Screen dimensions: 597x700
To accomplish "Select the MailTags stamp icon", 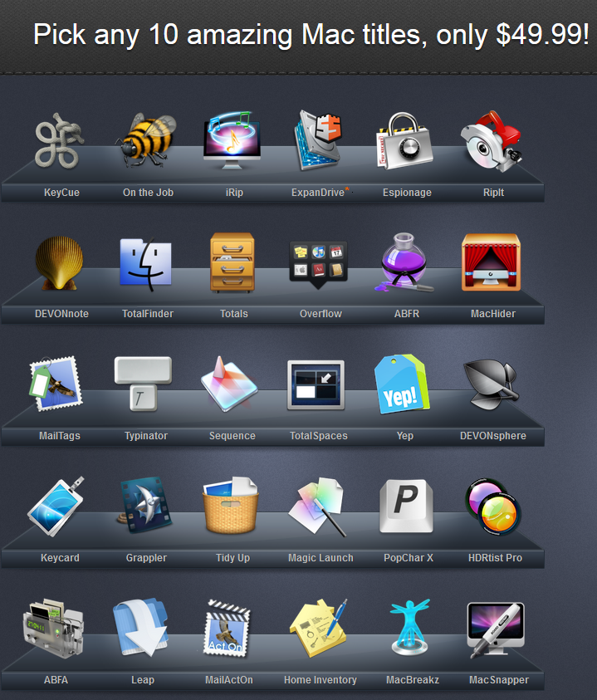I will [x=56, y=384].
